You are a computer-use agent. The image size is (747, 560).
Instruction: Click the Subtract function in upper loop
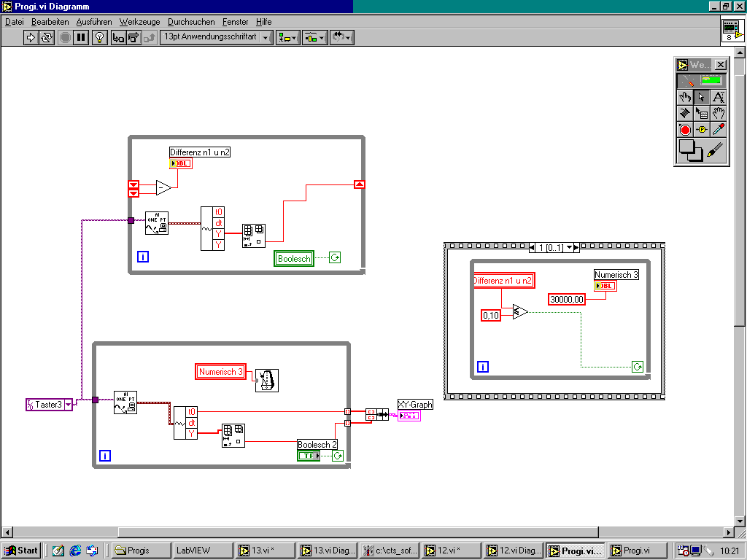(163, 187)
